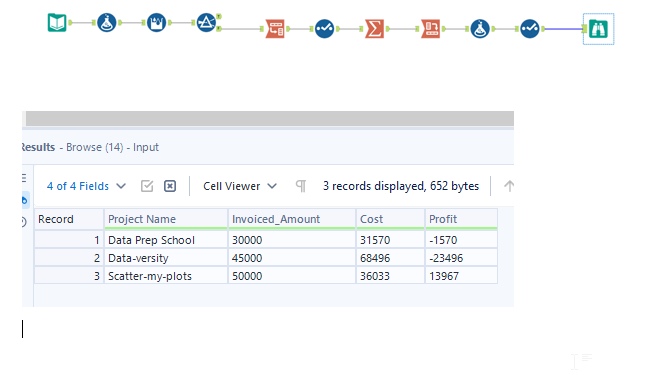
Task: Click the 31570 cost cell
Action: click(391, 240)
